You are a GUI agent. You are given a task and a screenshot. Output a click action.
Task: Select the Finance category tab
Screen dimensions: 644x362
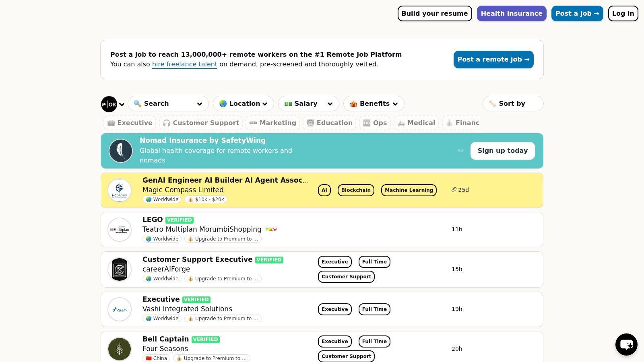461,123
